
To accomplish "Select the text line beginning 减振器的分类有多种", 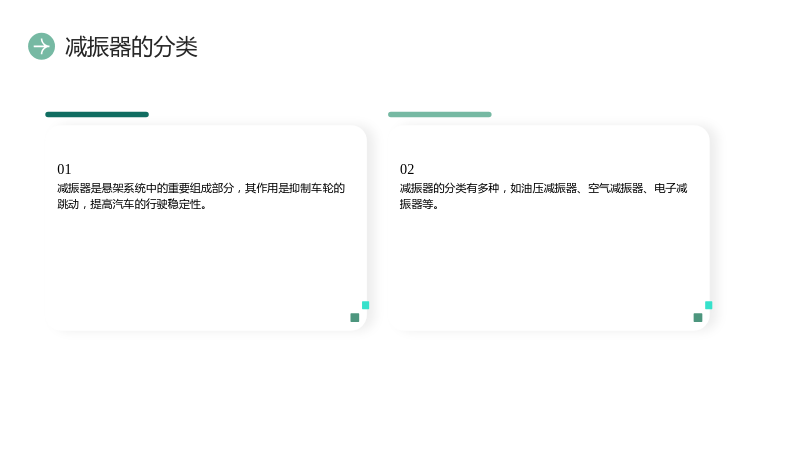I will 543,188.
